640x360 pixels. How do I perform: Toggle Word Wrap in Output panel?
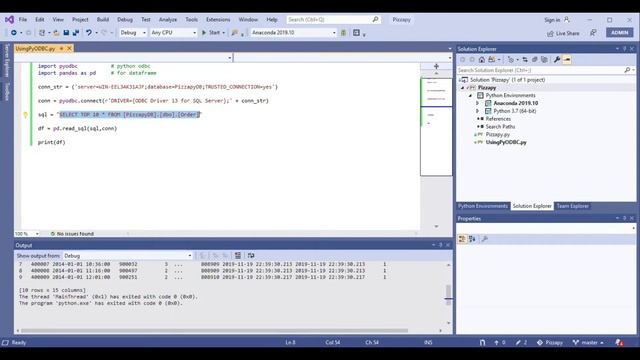(251, 256)
